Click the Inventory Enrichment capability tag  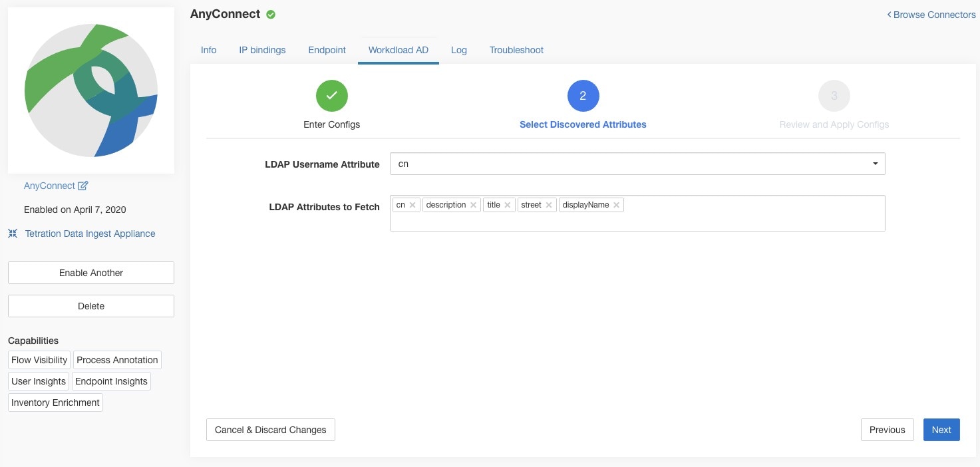[55, 402]
